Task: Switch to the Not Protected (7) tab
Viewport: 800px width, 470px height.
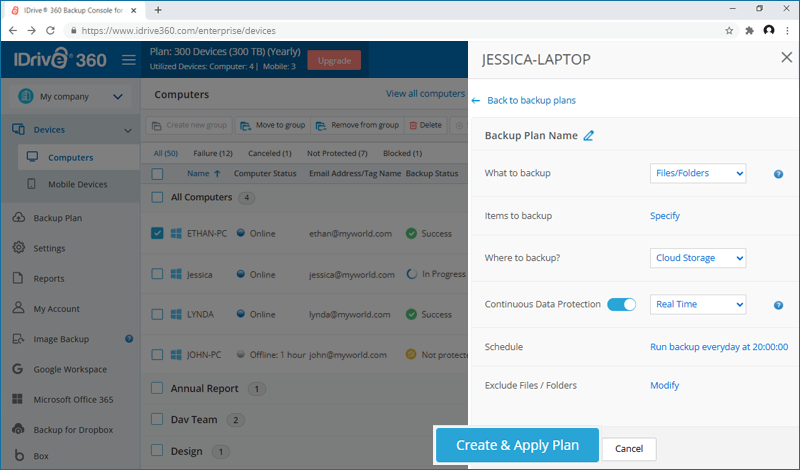Action: (x=337, y=153)
